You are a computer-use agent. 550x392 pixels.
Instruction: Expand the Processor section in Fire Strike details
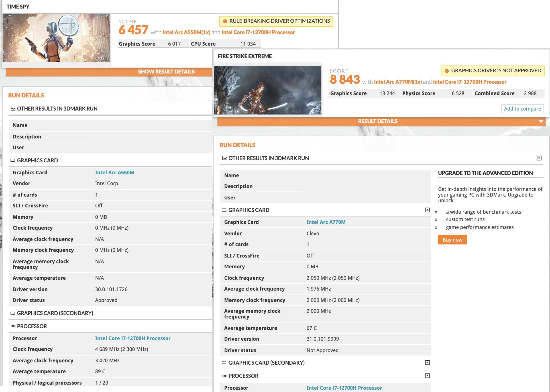tap(428, 375)
